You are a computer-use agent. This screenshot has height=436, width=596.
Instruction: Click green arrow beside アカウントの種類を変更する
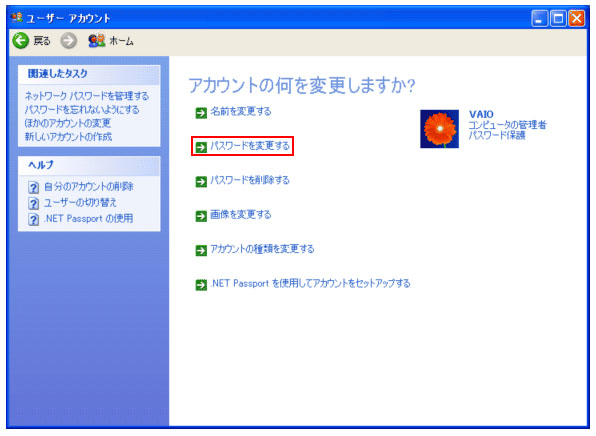(x=201, y=250)
